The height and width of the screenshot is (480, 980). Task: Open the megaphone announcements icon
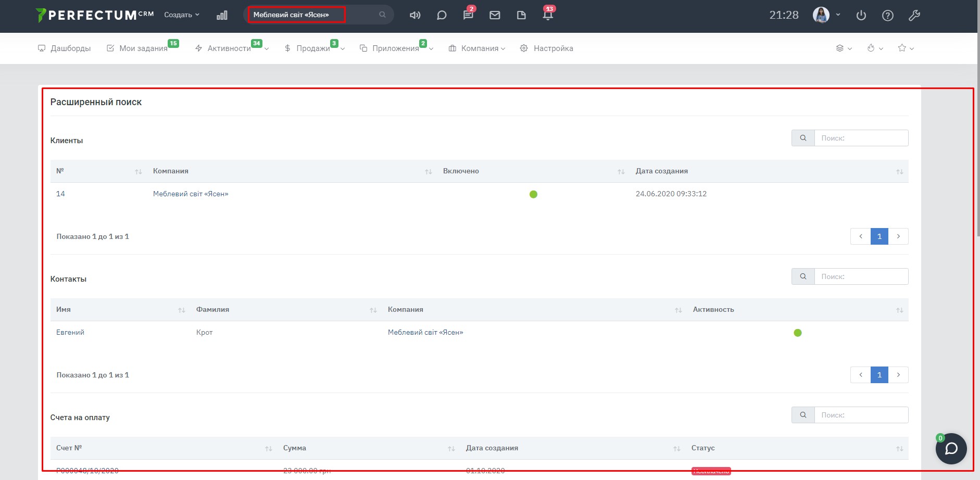pos(414,15)
